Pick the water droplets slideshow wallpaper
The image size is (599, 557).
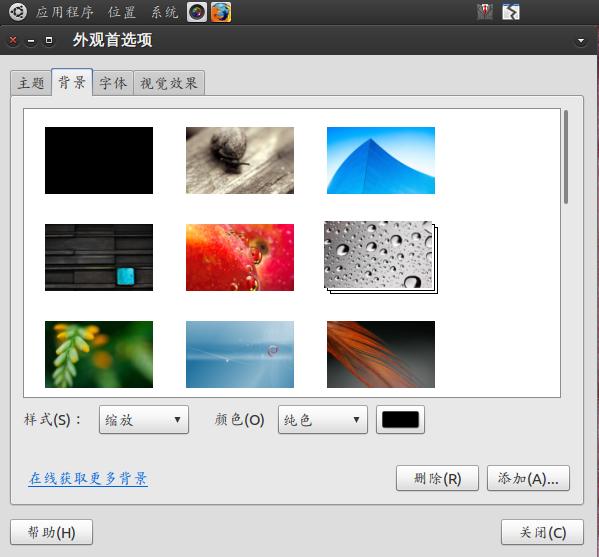pos(381,257)
